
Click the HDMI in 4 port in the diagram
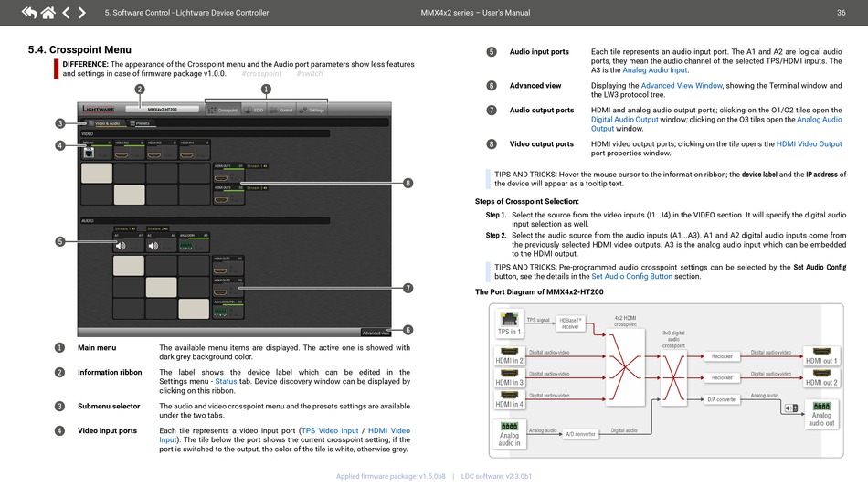pos(509,399)
